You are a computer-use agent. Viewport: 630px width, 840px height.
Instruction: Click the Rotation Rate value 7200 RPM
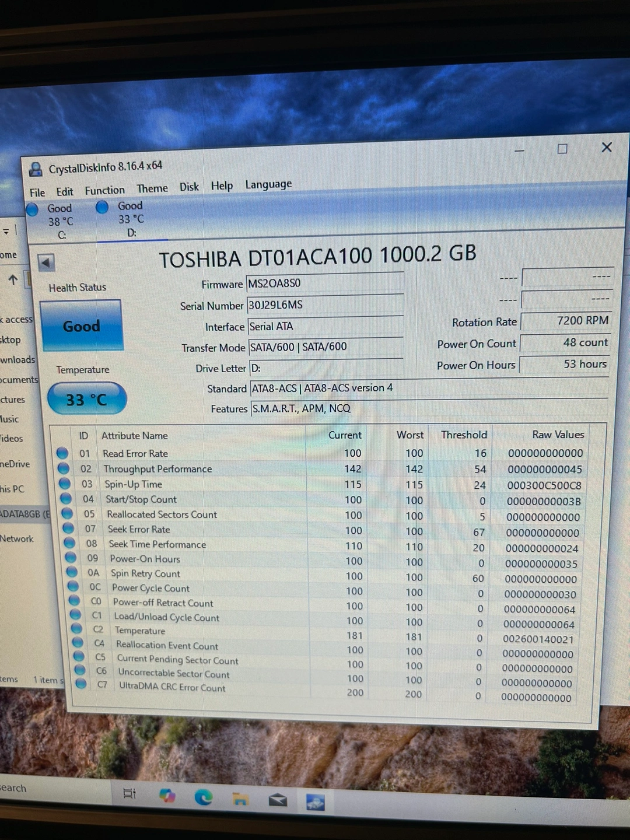tap(565, 321)
